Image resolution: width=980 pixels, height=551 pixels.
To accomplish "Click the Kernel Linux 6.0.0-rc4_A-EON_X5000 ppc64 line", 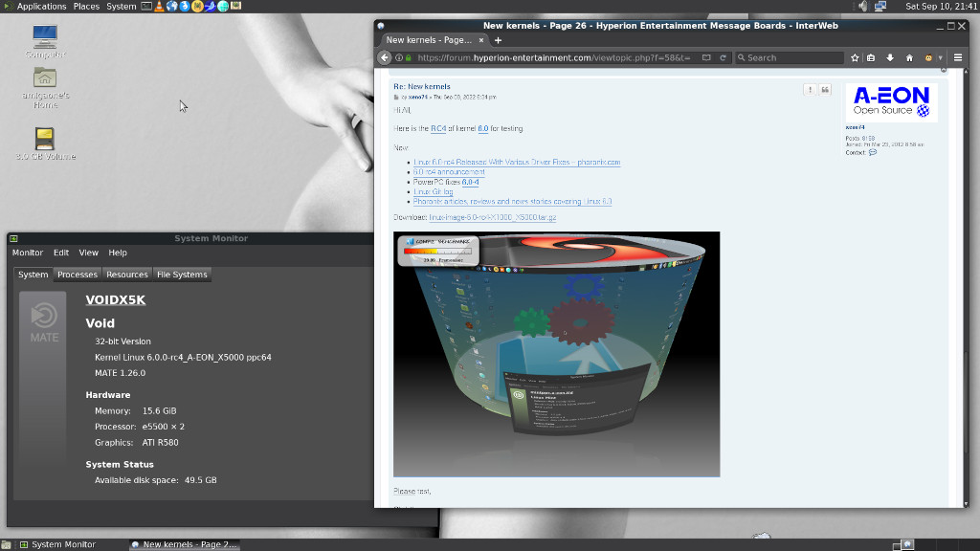I will (x=183, y=358).
